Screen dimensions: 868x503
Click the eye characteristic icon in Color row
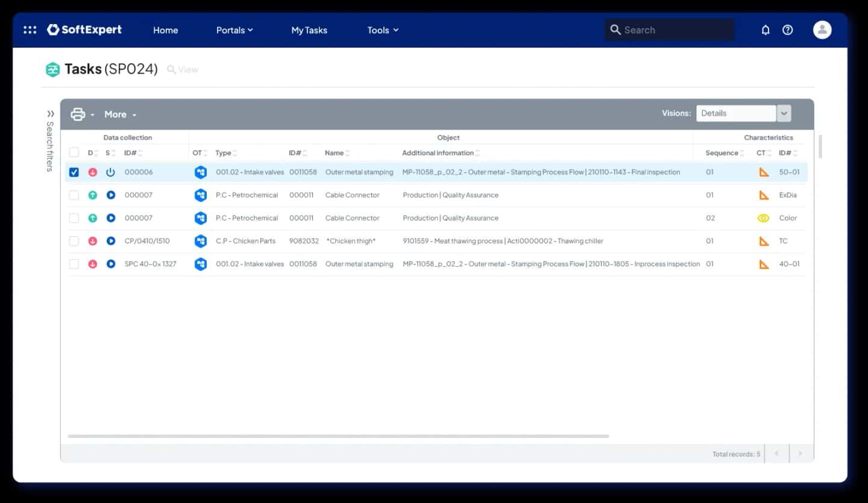[764, 218]
